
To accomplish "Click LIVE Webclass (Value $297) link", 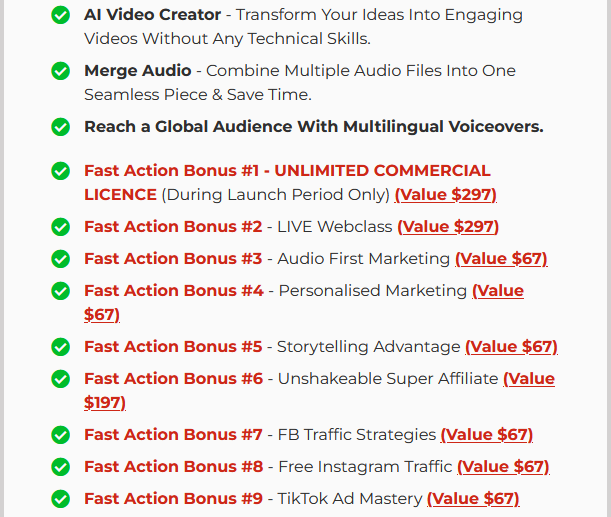I will (x=447, y=227).
